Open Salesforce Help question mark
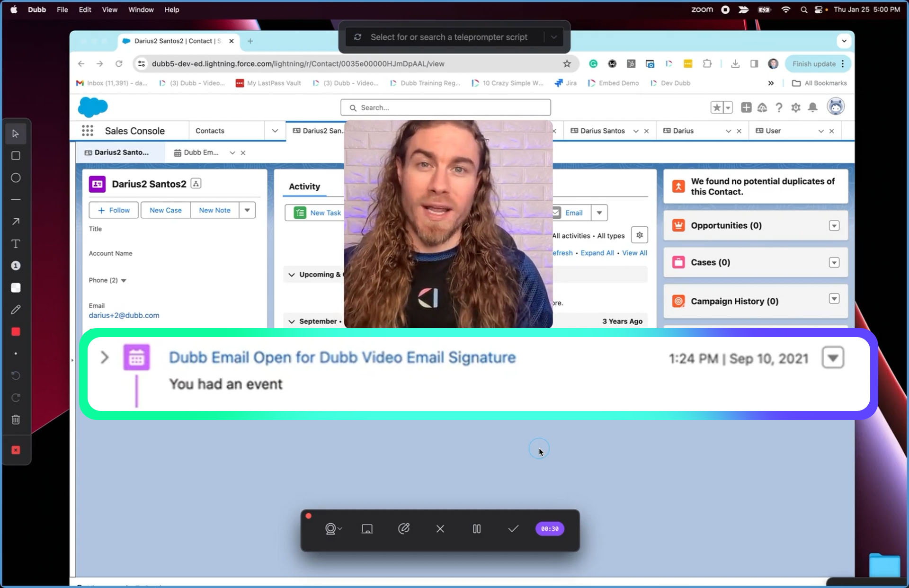Viewport: 909px width, 588px height. coord(779,107)
